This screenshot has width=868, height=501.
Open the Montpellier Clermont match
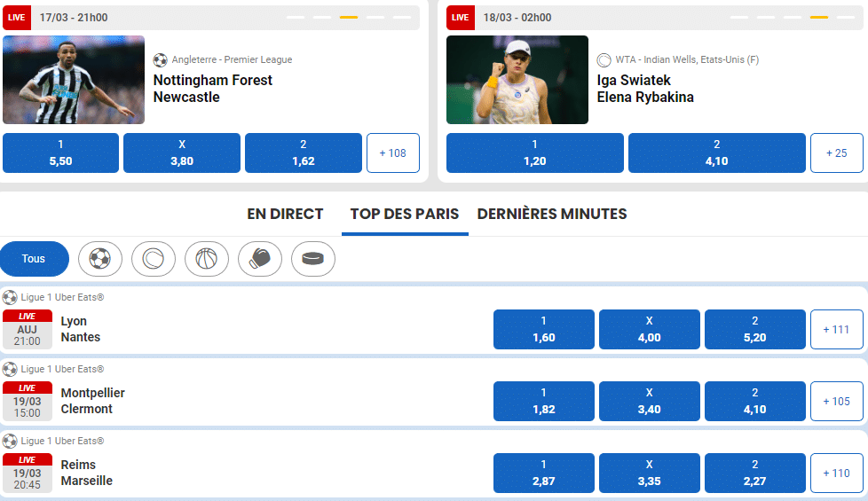click(x=93, y=401)
